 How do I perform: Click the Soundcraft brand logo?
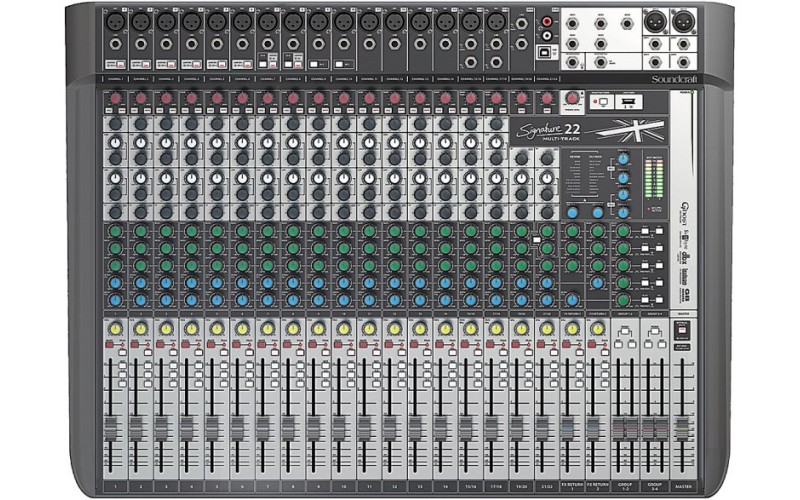point(673,79)
